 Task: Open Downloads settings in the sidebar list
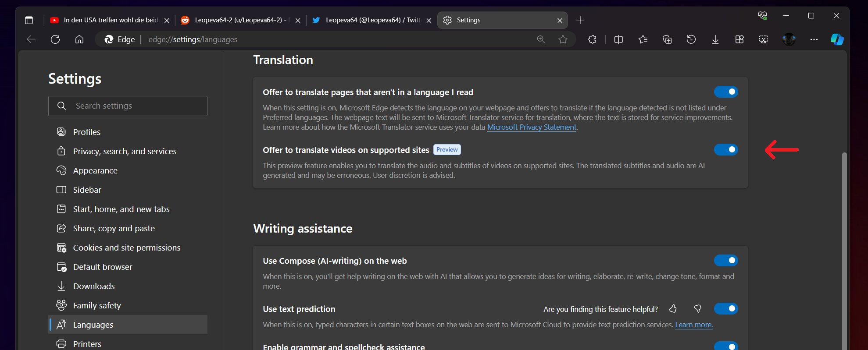click(128, 286)
